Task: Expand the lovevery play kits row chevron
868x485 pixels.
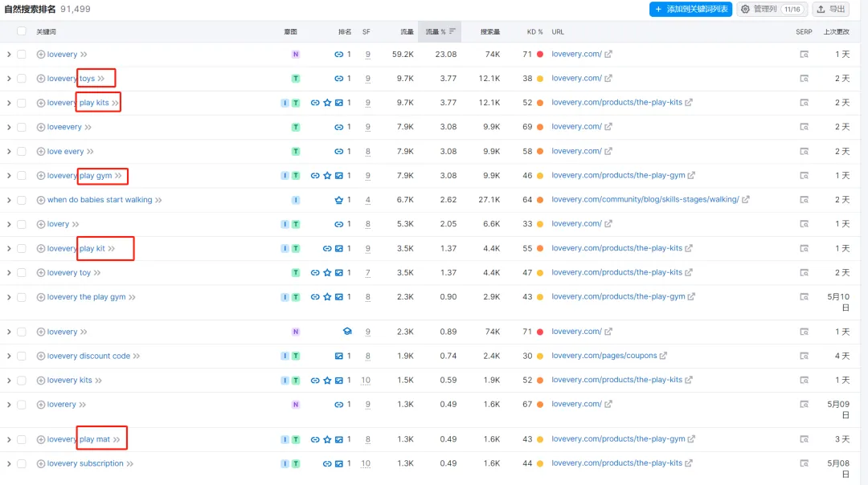Action: [x=9, y=103]
